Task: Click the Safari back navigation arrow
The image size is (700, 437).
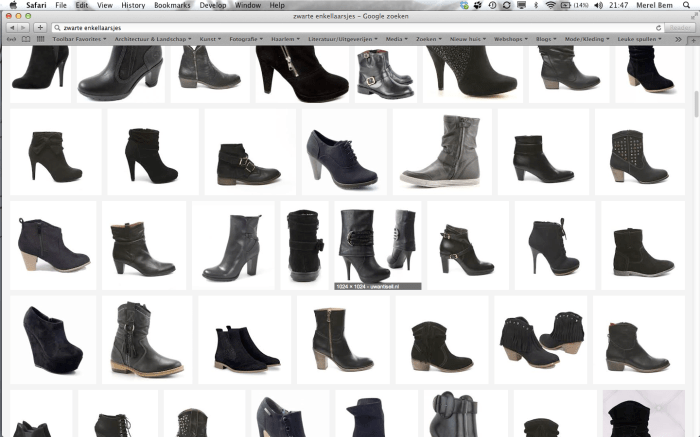Action: [x=11, y=28]
